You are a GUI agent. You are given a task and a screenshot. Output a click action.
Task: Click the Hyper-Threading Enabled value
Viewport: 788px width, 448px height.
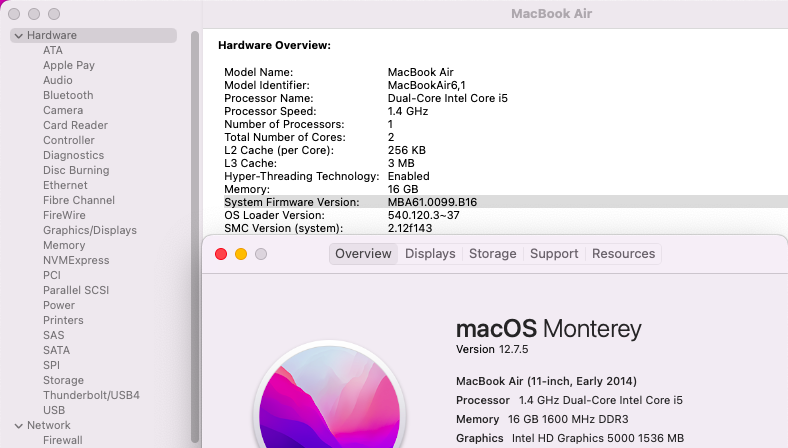pyautogui.click(x=409, y=176)
